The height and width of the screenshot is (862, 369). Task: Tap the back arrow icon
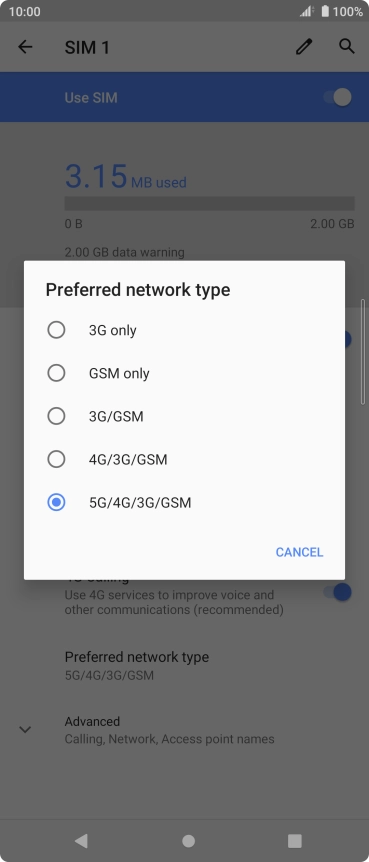[x=25, y=47]
